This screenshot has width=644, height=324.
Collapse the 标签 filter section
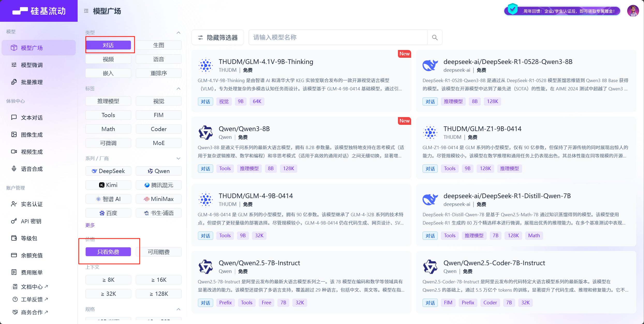178,89
